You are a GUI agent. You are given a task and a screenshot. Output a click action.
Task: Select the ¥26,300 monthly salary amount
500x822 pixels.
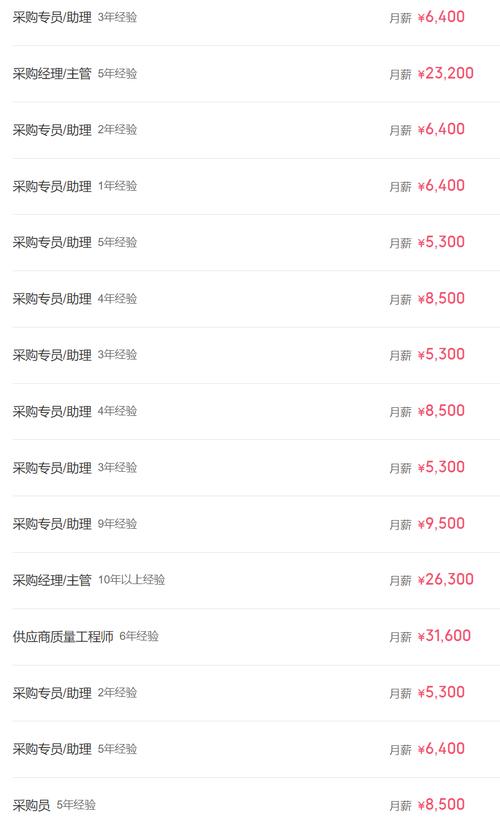[445, 580]
